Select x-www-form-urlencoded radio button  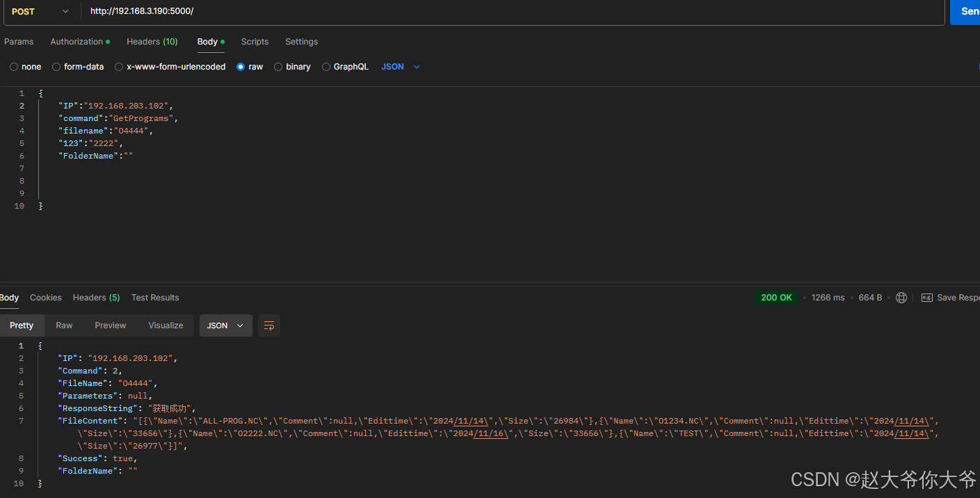[119, 67]
